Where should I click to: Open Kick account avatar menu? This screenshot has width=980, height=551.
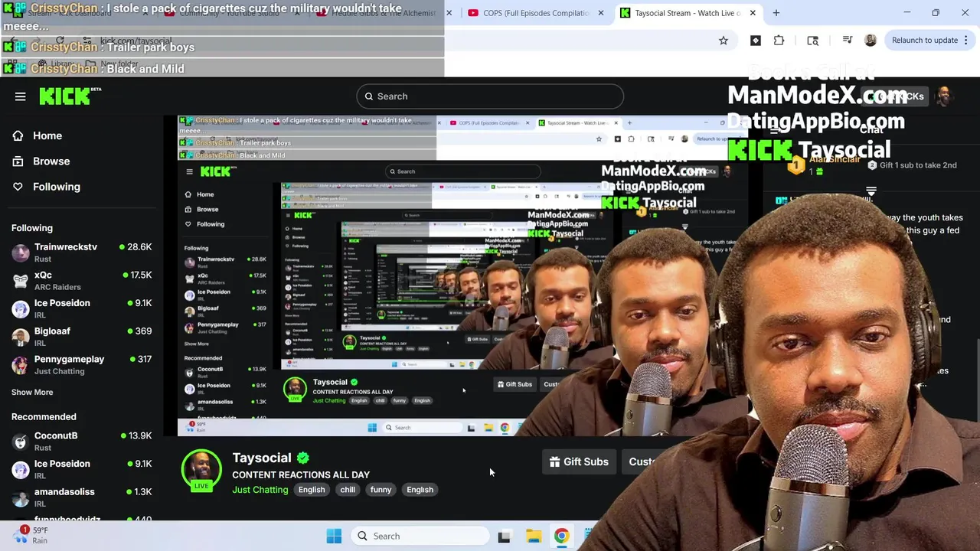point(944,96)
